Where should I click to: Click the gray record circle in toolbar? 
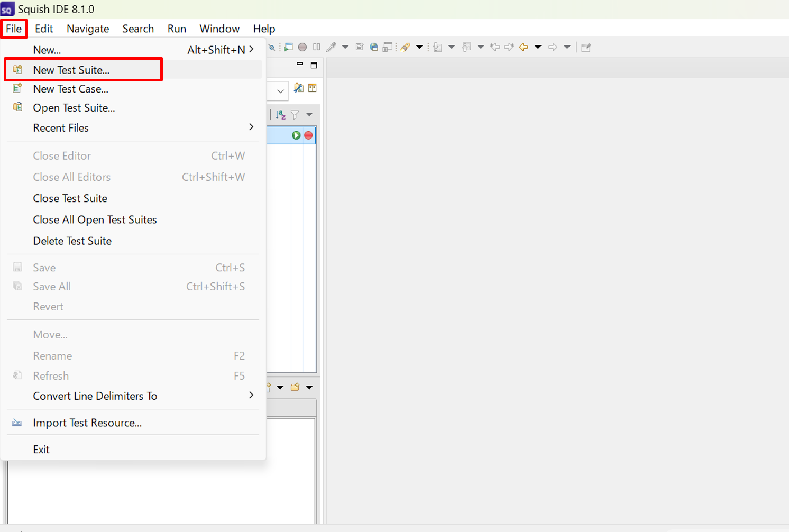coord(302,47)
